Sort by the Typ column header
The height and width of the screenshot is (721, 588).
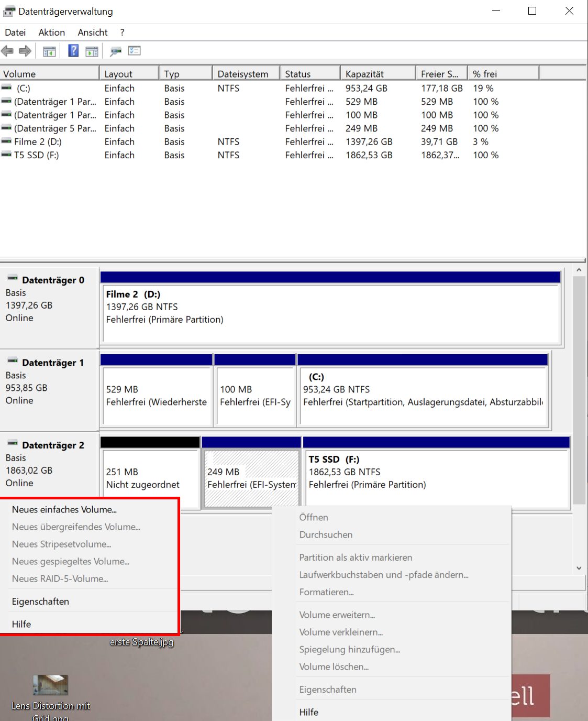(x=185, y=74)
